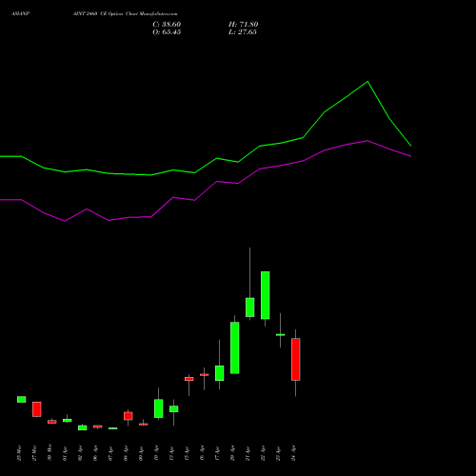Click the ASIANP symbol text
The height and width of the screenshot is (476, 476).
point(21,14)
